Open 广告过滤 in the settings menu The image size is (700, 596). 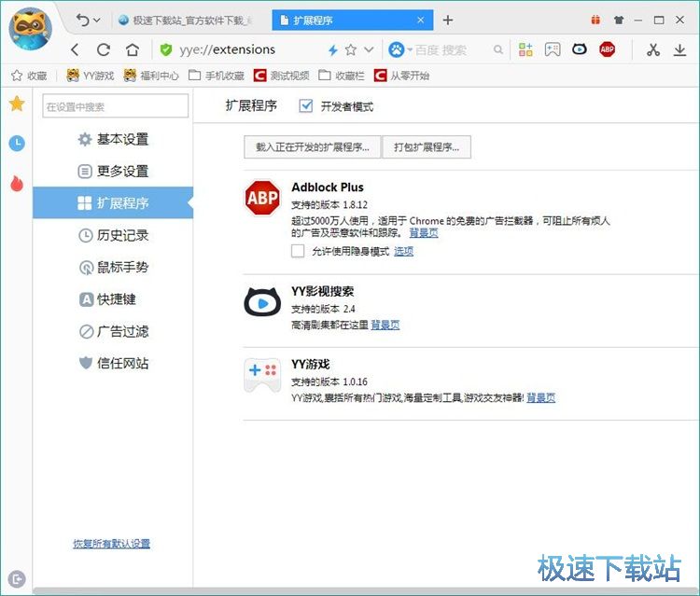point(113,331)
